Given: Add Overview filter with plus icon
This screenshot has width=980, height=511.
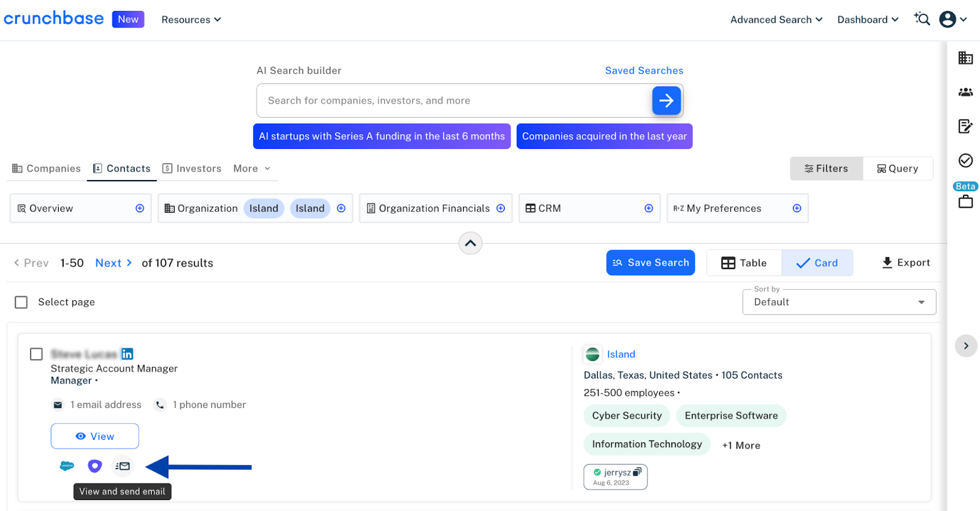Looking at the screenshot, I should pos(140,208).
